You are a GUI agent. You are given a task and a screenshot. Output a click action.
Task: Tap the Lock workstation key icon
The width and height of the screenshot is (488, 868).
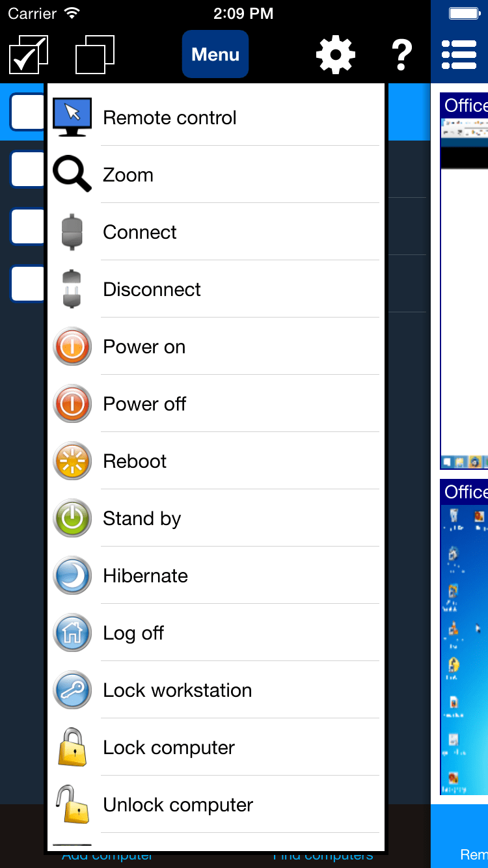point(72,690)
